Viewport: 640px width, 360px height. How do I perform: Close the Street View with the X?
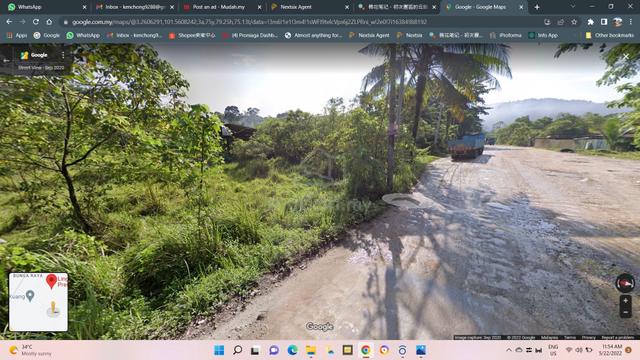point(626,57)
